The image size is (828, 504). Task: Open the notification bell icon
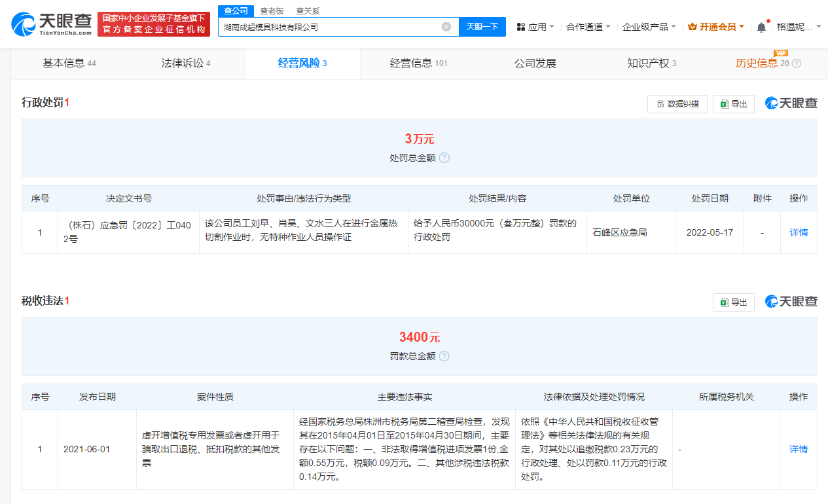tap(759, 26)
